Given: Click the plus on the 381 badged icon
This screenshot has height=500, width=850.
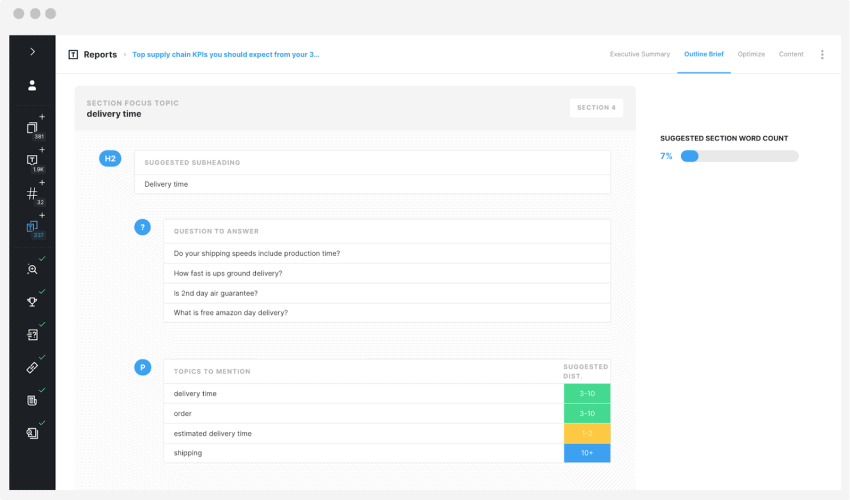Looking at the screenshot, I should 42,117.
